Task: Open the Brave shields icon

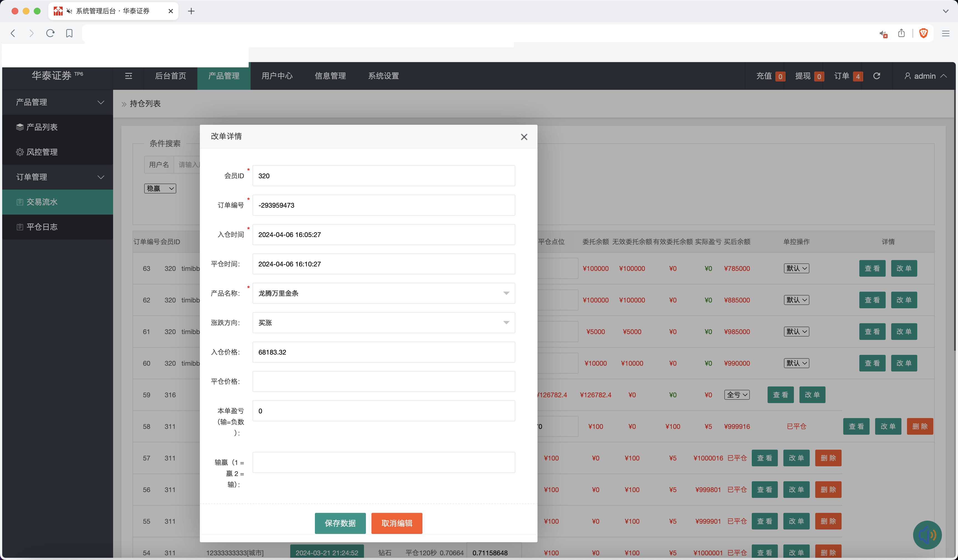Action: 923,33
